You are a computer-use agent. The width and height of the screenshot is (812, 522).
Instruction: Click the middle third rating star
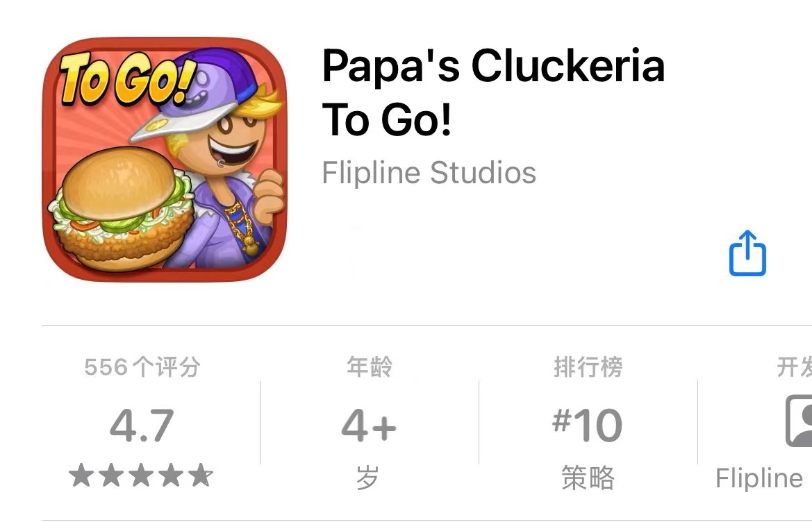coord(141,475)
